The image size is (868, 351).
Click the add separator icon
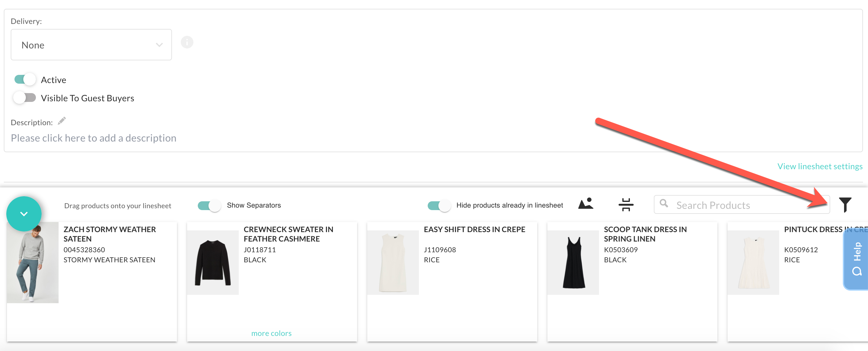tap(626, 204)
